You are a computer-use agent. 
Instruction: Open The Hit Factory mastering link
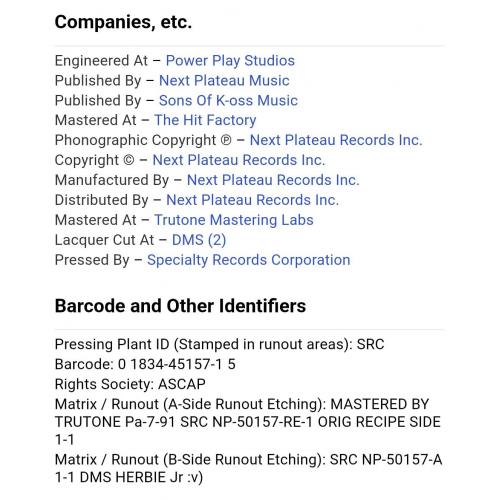pos(205,120)
